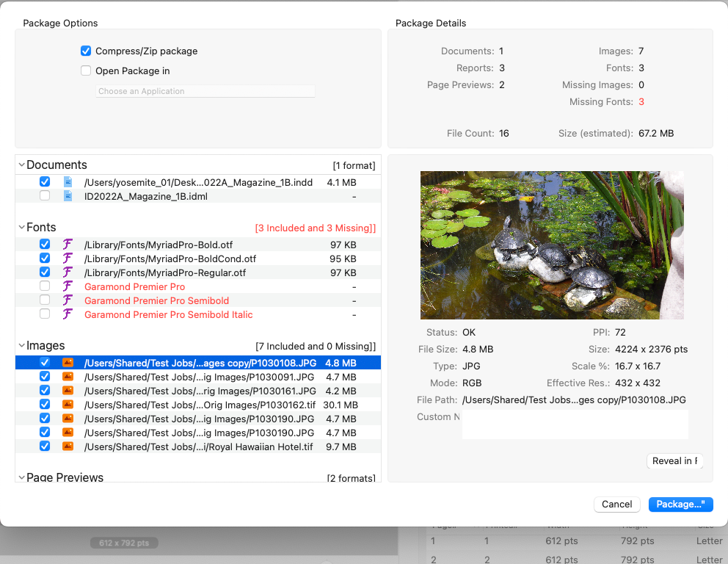Screen dimensions: 728x564
Task: Select the Garamond Premier Pro Semibold Italic row
Action: pos(198,314)
